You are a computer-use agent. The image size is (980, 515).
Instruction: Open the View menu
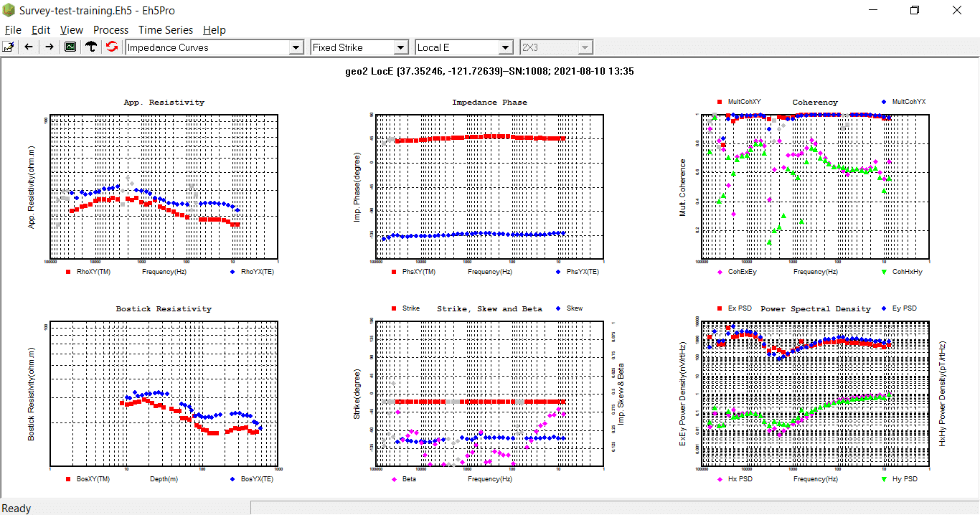pyautogui.click(x=72, y=30)
